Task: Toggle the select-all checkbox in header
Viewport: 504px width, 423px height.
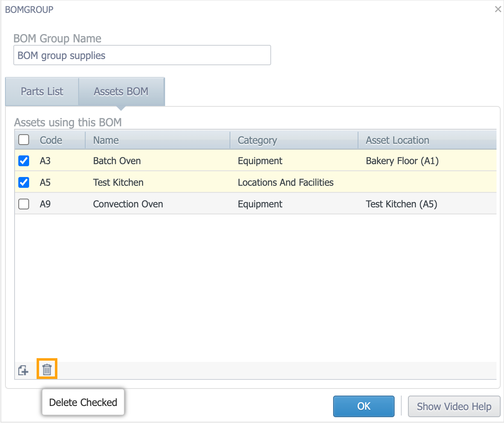Action: tap(24, 140)
